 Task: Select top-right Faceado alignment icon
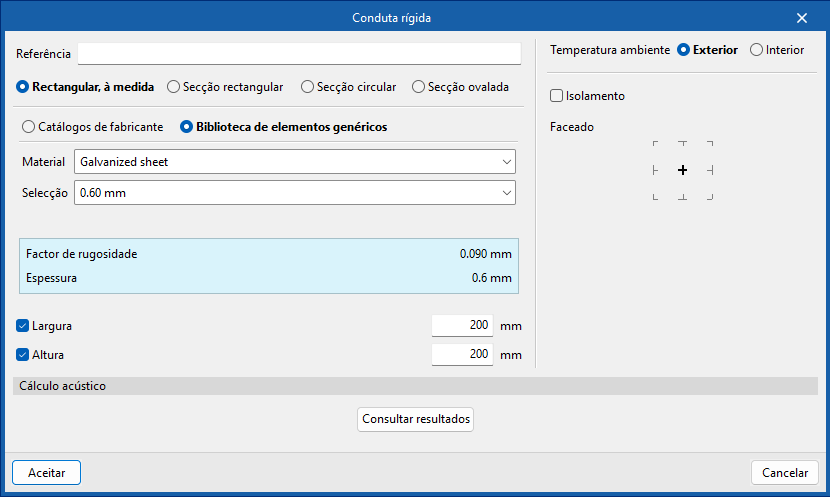(x=709, y=144)
